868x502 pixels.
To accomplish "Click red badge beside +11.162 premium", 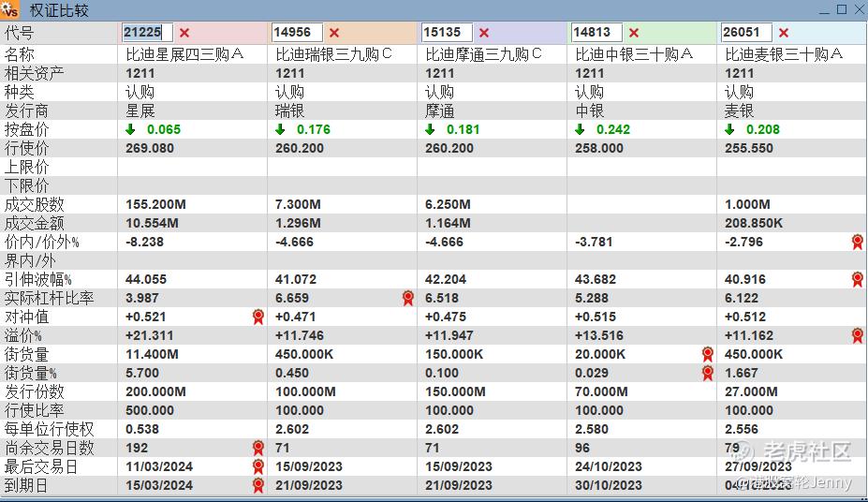I will pyautogui.click(x=858, y=335).
